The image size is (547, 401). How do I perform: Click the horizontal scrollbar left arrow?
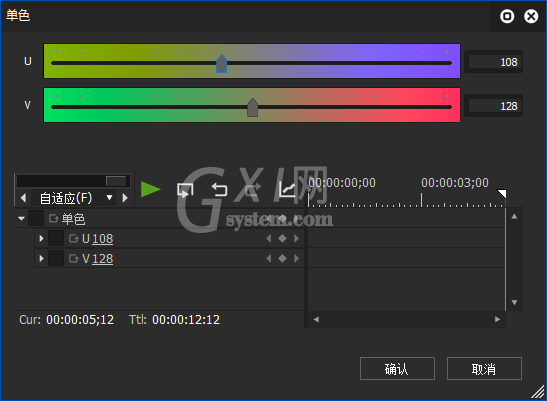[316, 319]
